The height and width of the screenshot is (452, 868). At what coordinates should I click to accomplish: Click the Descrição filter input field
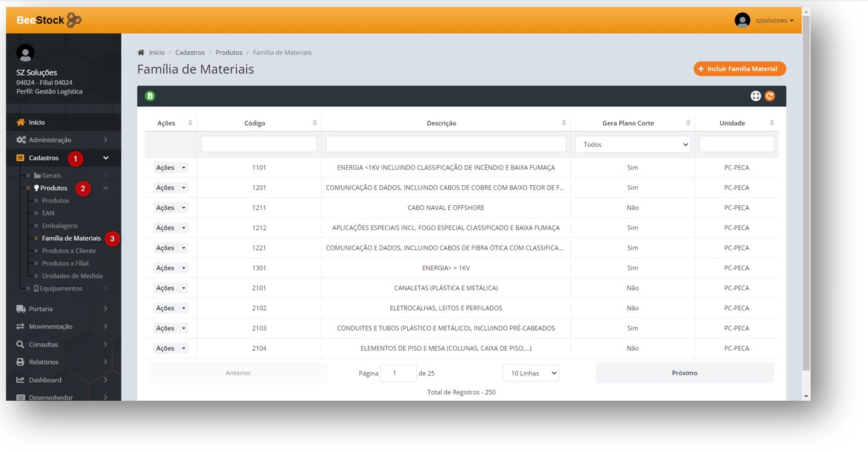(x=445, y=144)
